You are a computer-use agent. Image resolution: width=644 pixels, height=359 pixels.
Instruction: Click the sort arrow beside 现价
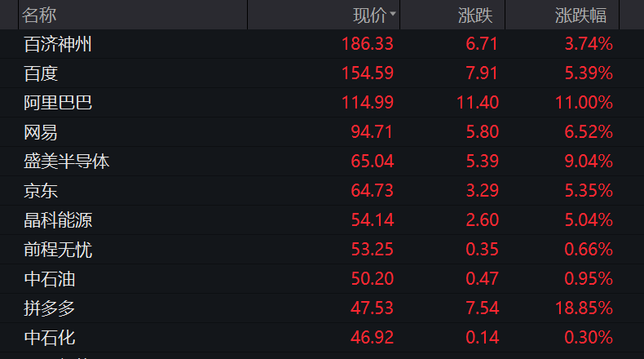pyautogui.click(x=394, y=15)
